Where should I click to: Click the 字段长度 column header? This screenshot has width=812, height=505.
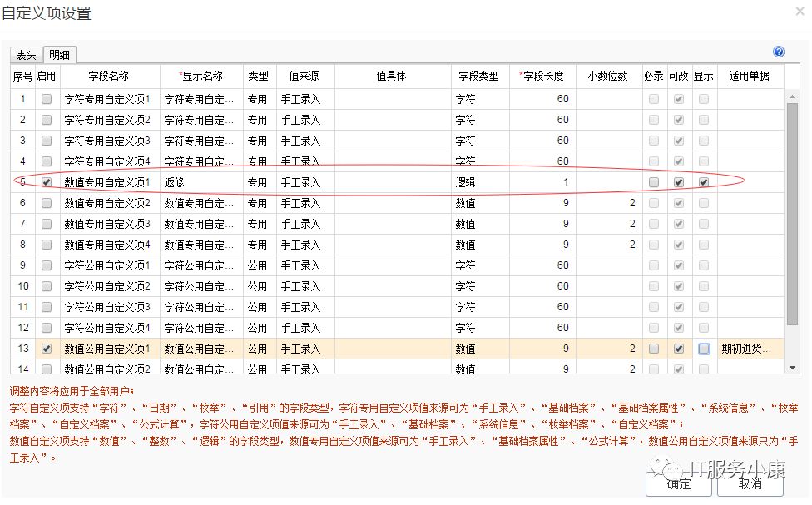point(542,77)
